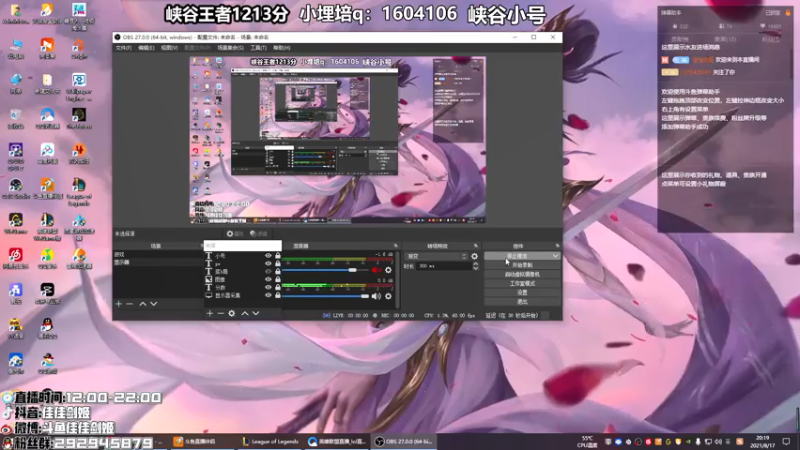Open source properties gear in sources toolbar
This screenshot has width=800, height=450.
coord(232,313)
